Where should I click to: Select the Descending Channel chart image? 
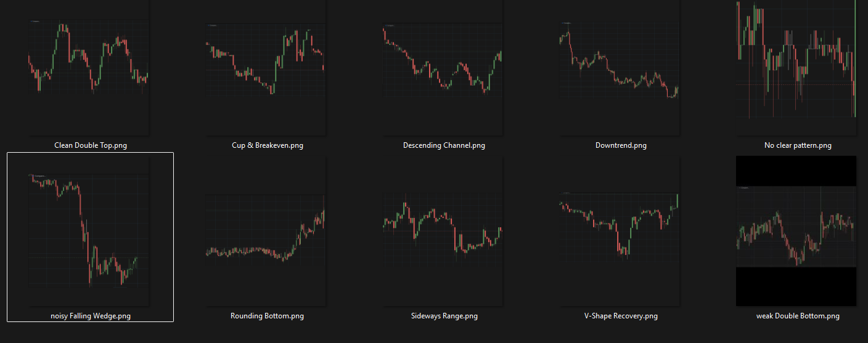point(443,68)
